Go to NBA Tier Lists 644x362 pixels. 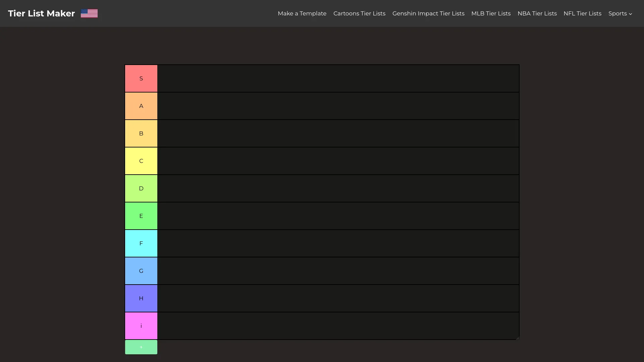click(537, 13)
